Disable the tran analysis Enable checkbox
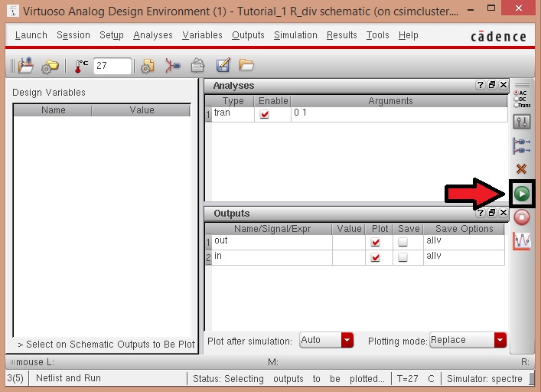The width and height of the screenshot is (541, 392). pyautogui.click(x=265, y=114)
